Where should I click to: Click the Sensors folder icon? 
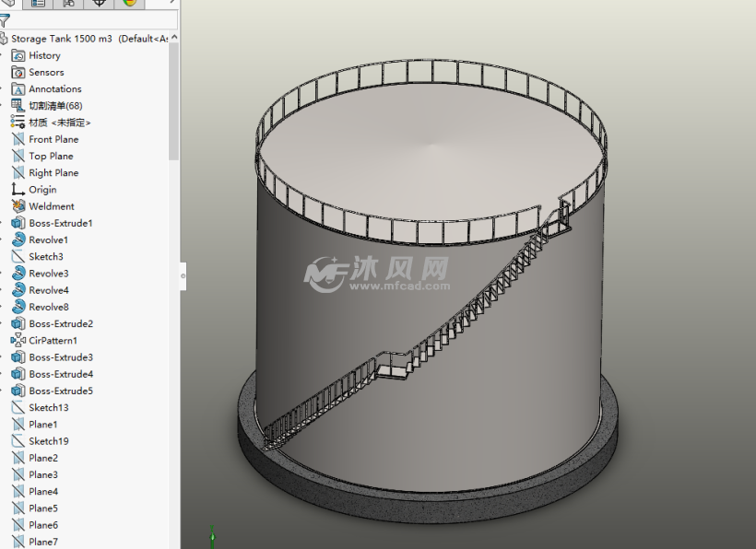click(x=18, y=72)
